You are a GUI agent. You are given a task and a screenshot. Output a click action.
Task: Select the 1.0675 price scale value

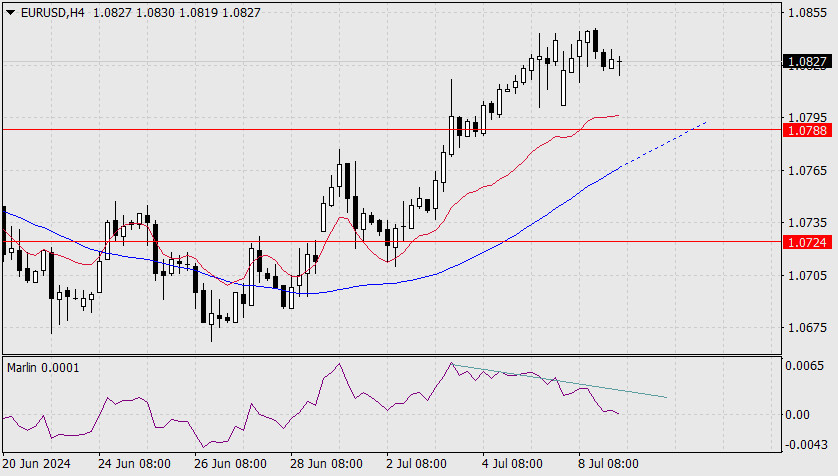coord(807,327)
